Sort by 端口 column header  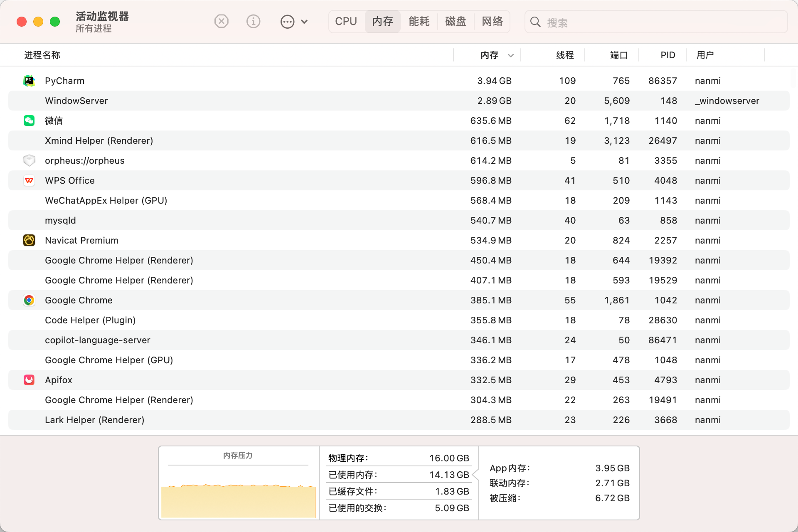coord(618,55)
